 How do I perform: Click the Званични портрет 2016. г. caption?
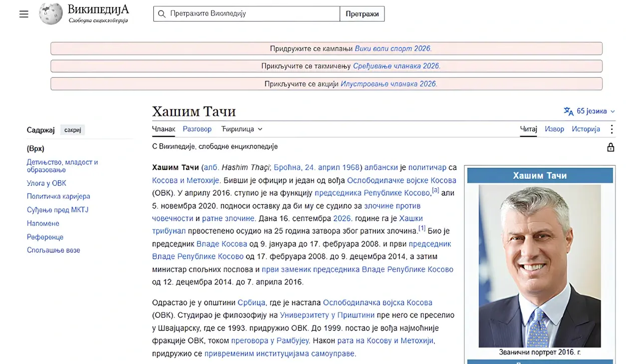click(x=540, y=352)
